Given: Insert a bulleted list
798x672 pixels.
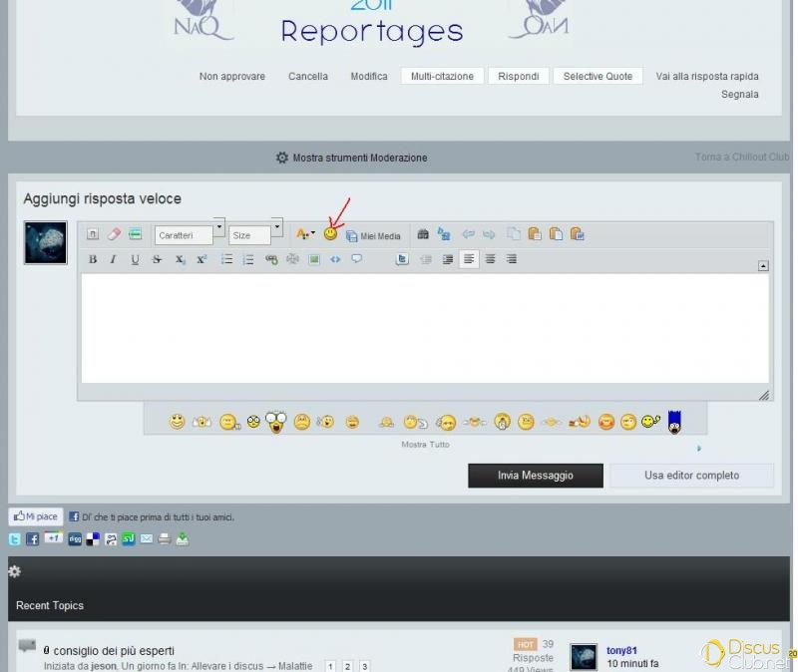Looking at the screenshot, I should pos(227,259).
